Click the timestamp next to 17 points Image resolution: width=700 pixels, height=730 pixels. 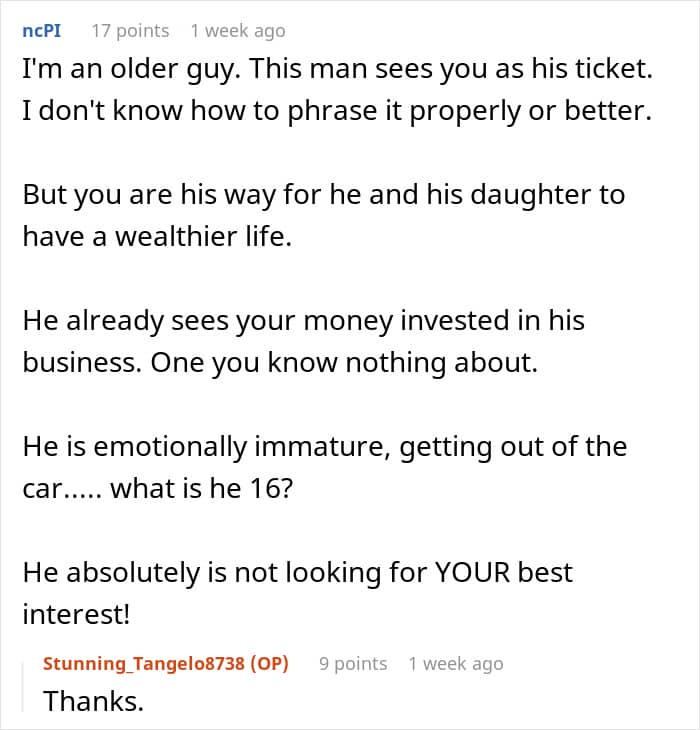coord(237,31)
